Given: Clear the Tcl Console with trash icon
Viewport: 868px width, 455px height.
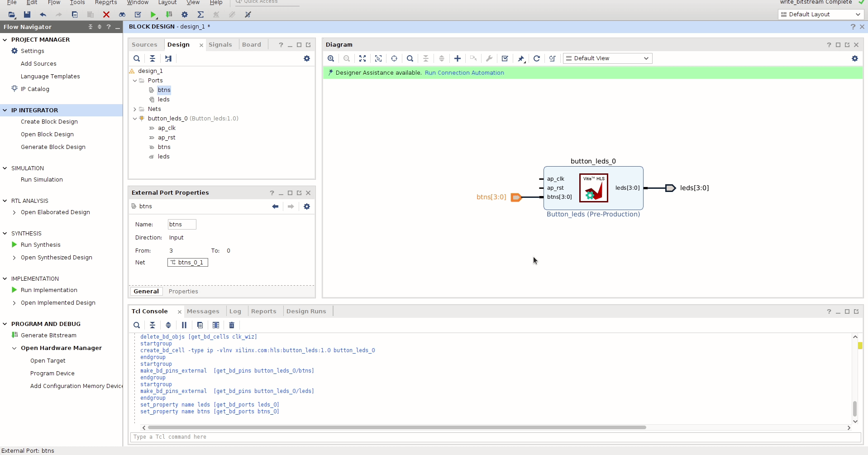Looking at the screenshot, I should (232, 325).
